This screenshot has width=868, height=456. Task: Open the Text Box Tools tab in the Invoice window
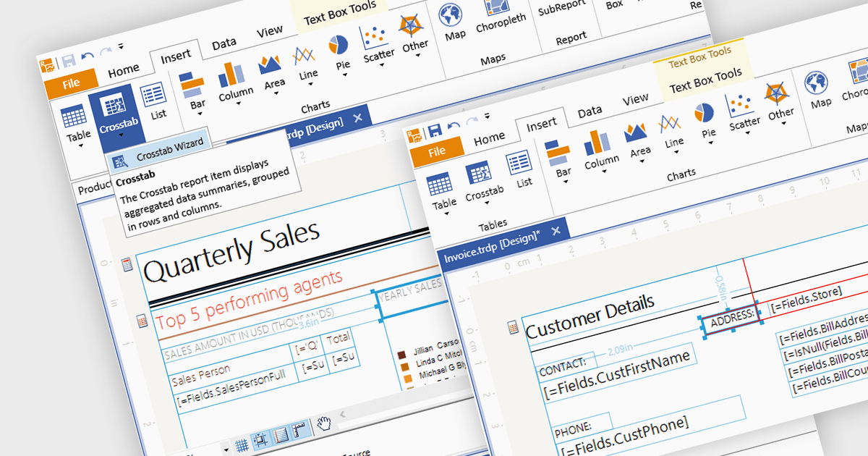pyautogui.click(x=705, y=80)
